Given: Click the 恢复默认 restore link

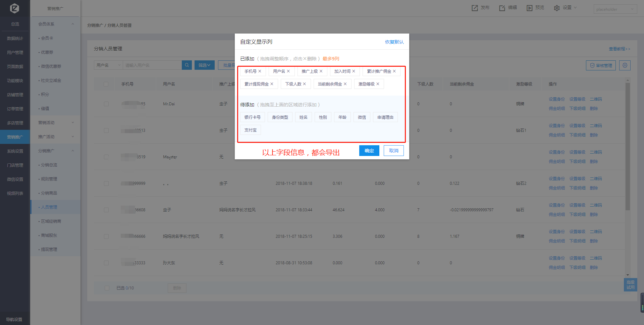Looking at the screenshot, I should coord(394,42).
